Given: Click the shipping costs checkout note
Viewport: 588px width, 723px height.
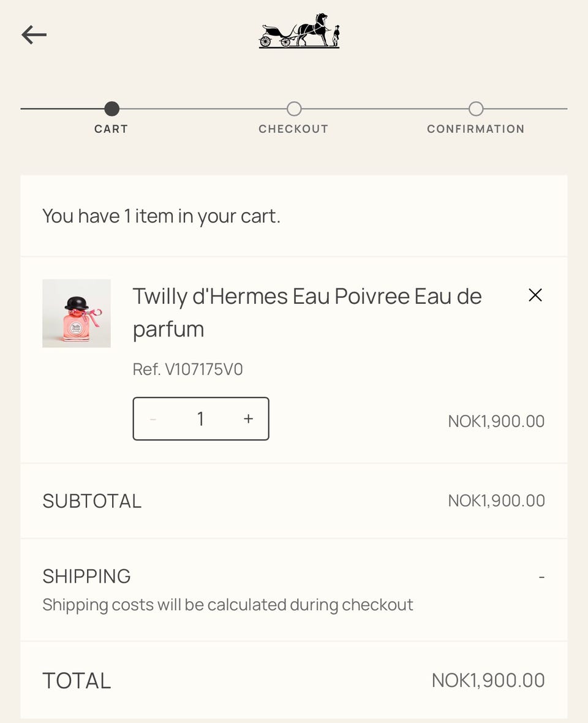Looking at the screenshot, I should (x=228, y=605).
